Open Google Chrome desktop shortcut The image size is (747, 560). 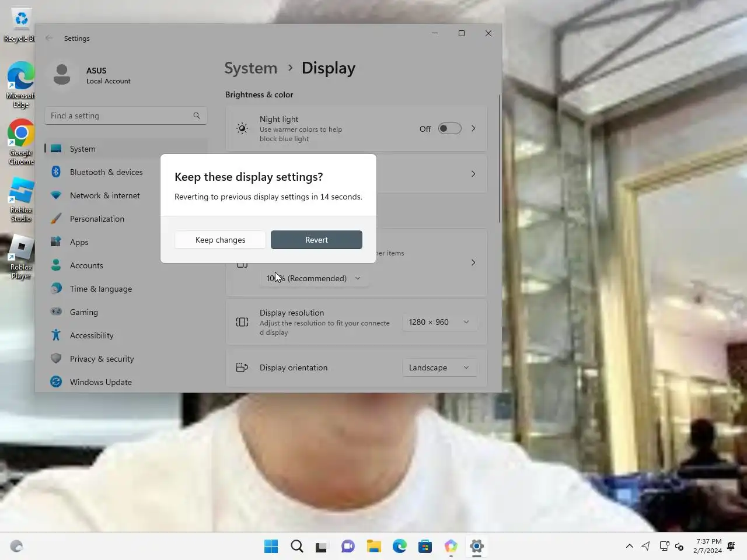(21, 142)
